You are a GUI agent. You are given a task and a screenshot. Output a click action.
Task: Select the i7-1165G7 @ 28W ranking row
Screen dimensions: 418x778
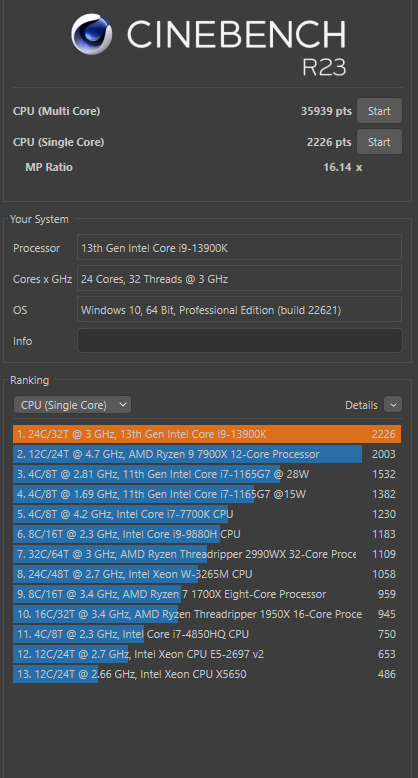click(207, 474)
